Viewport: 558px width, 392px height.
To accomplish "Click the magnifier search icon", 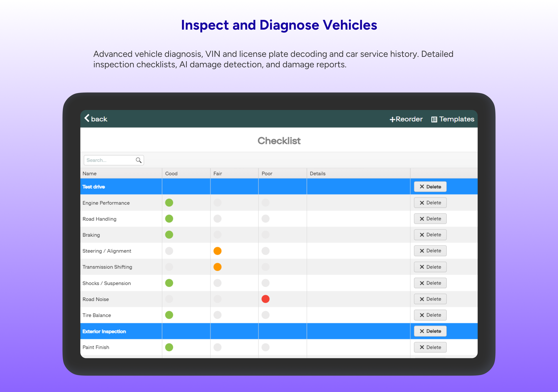I will click(x=139, y=160).
